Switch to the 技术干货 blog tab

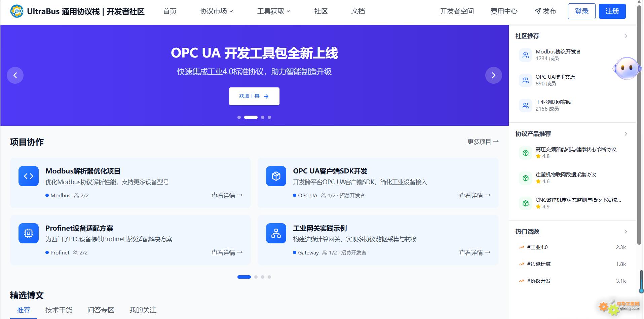pyautogui.click(x=59, y=310)
